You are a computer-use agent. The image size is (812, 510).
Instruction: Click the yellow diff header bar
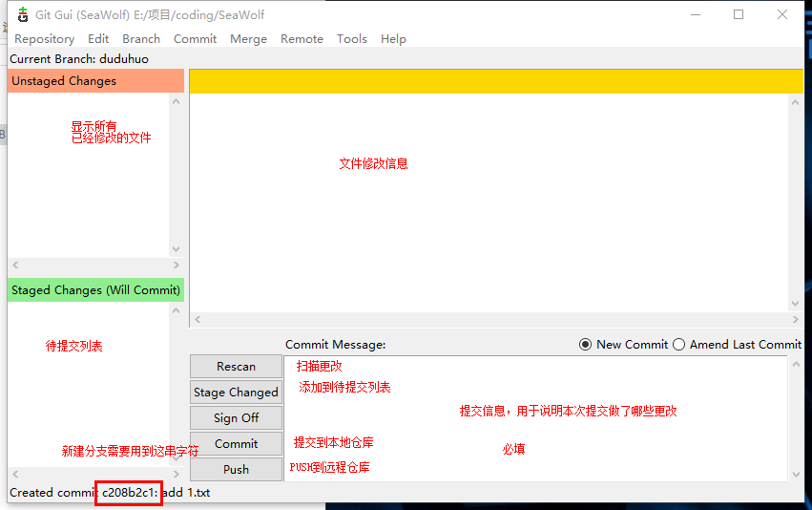496,81
